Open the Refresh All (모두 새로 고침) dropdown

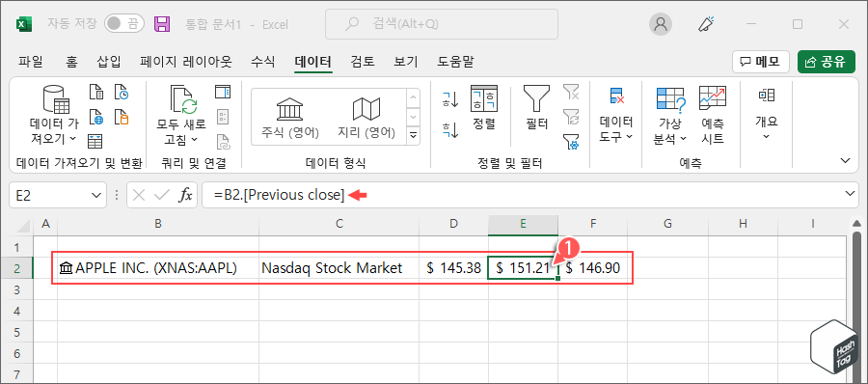[x=180, y=115]
